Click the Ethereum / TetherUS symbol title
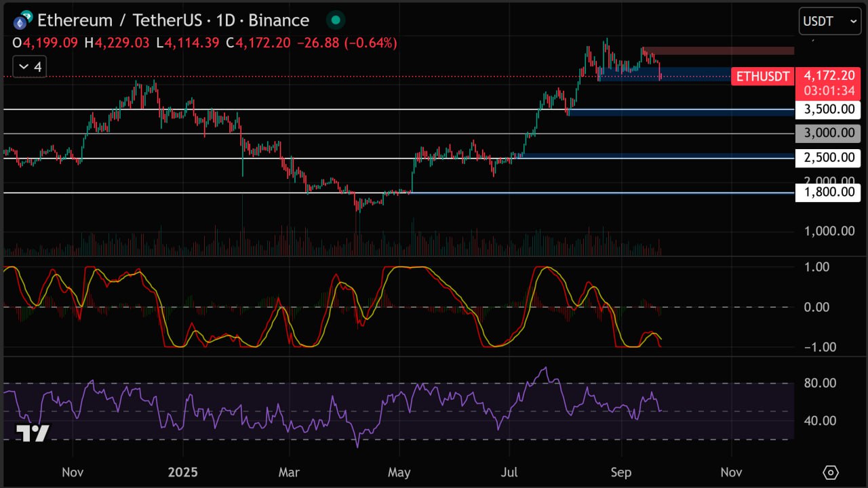The image size is (868, 488). click(173, 20)
